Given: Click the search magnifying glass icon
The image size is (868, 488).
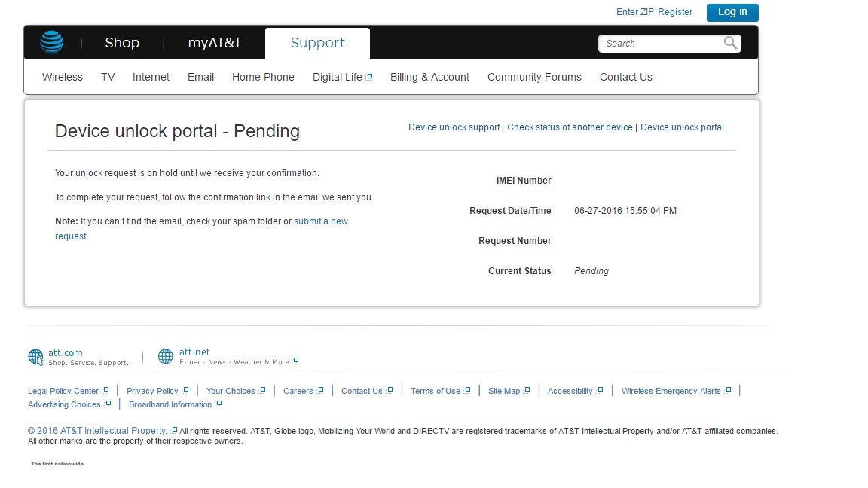Looking at the screenshot, I should [x=730, y=43].
